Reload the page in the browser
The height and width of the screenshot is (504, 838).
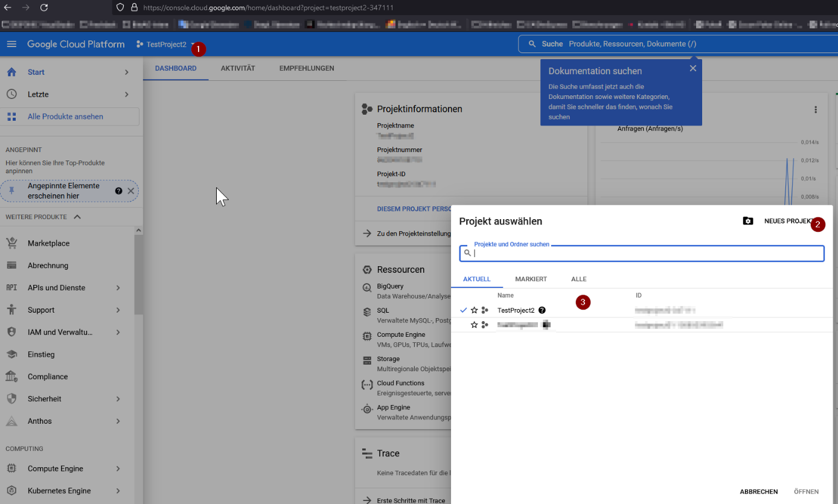click(x=44, y=7)
